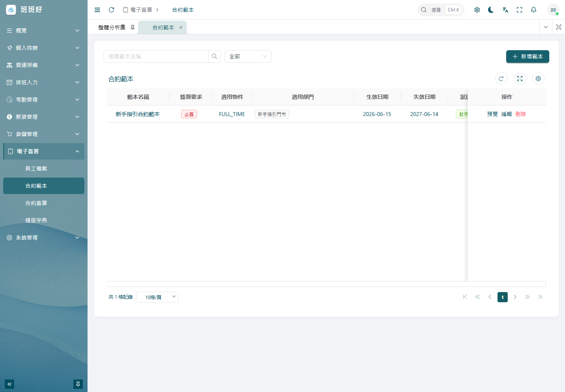Open 員工檔案 submenu item

click(44, 169)
